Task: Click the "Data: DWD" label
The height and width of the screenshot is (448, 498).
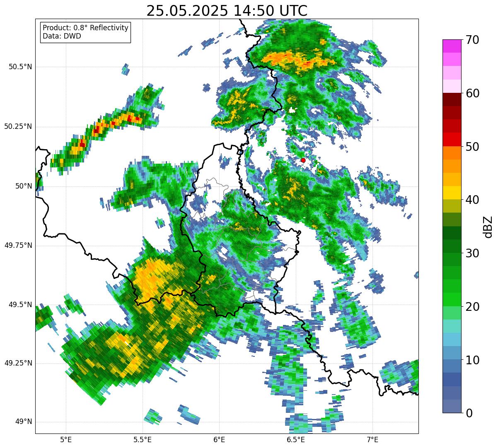Action: [62, 36]
